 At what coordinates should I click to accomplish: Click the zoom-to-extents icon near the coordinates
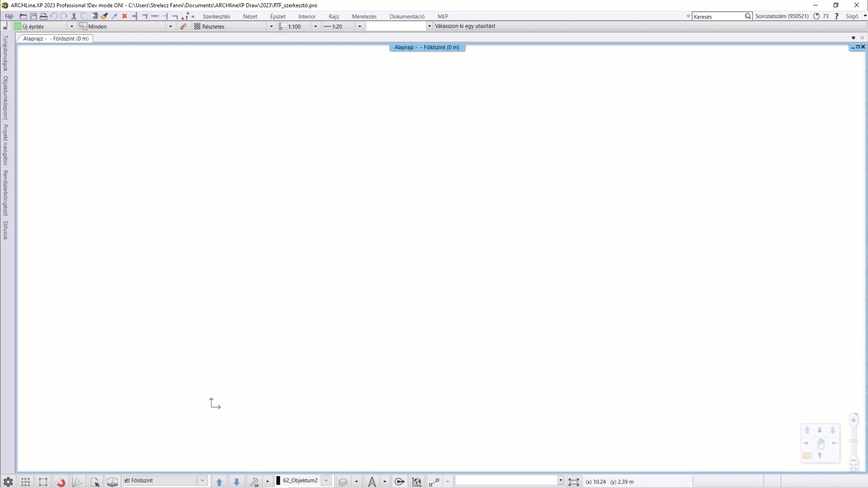point(573,482)
